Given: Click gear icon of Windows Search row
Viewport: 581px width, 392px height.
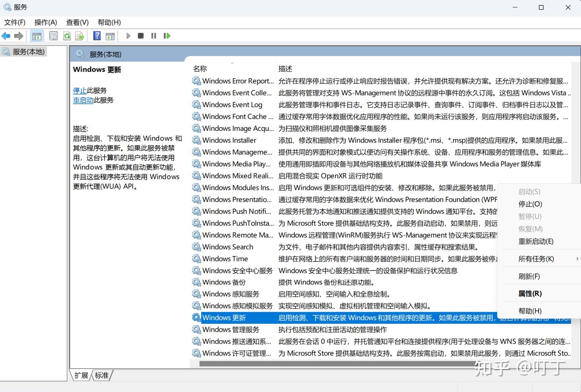Looking at the screenshot, I should tap(197, 247).
